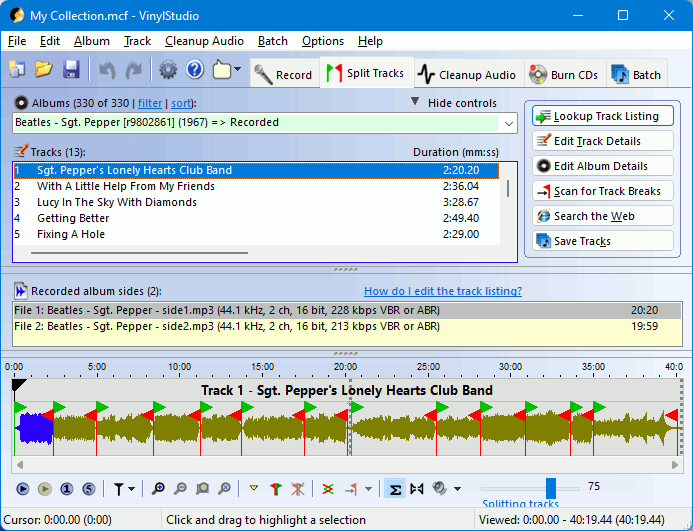Click insert track break flags icon
The height and width of the screenshot is (531, 693).
click(276, 489)
